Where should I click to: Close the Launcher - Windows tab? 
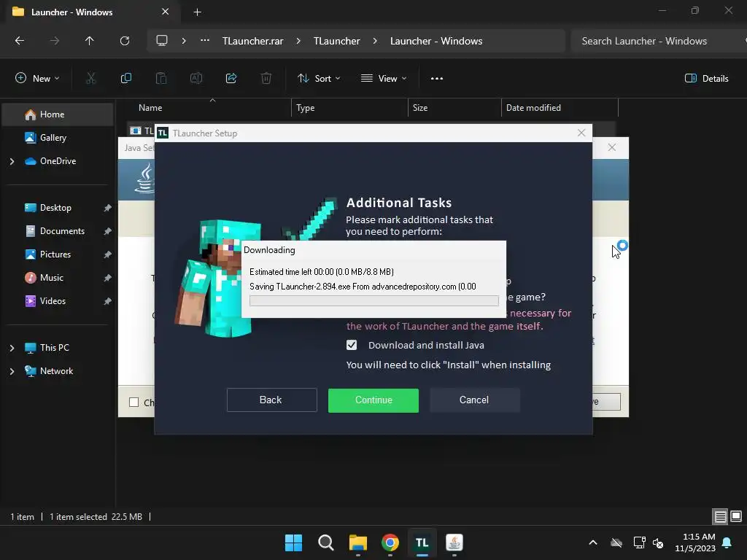166,12
